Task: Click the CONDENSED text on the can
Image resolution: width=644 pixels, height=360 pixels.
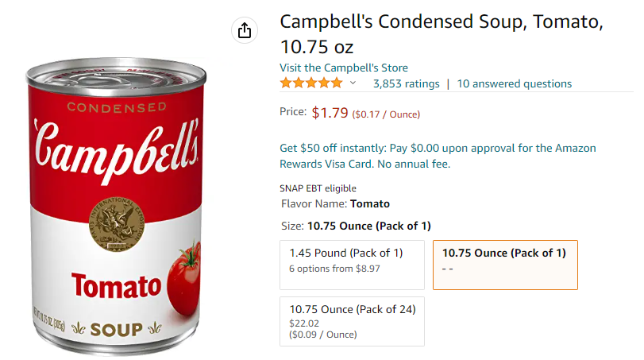Action: (116, 106)
